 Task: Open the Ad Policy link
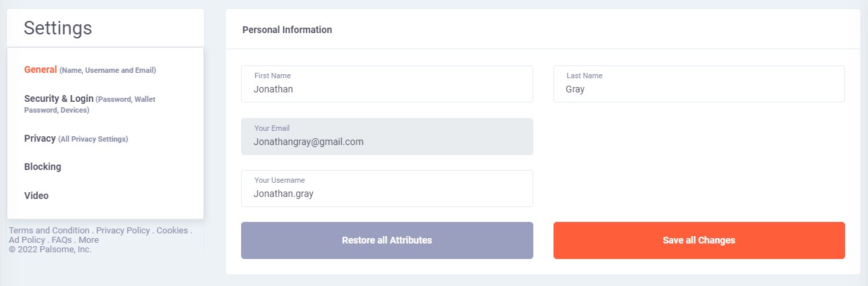tap(27, 240)
